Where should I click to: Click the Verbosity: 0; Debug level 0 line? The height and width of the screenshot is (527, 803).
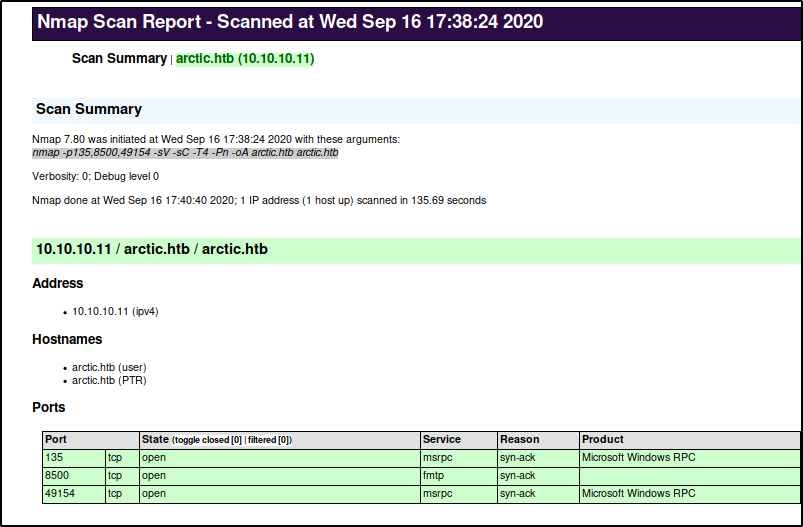click(x=95, y=177)
